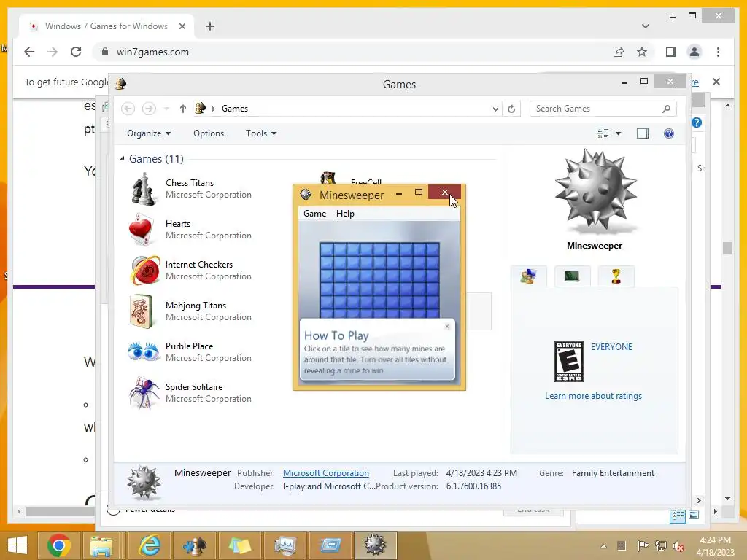Viewport: 747px width, 560px height.
Task: Click the Back arrow in Games explorer
Action: [128, 109]
